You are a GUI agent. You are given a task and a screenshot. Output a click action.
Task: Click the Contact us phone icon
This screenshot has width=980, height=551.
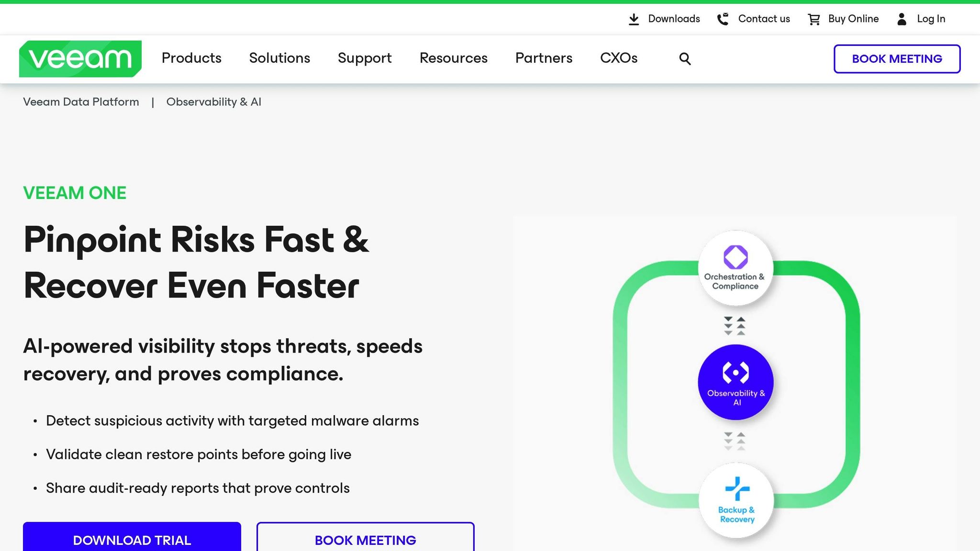pos(723,19)
